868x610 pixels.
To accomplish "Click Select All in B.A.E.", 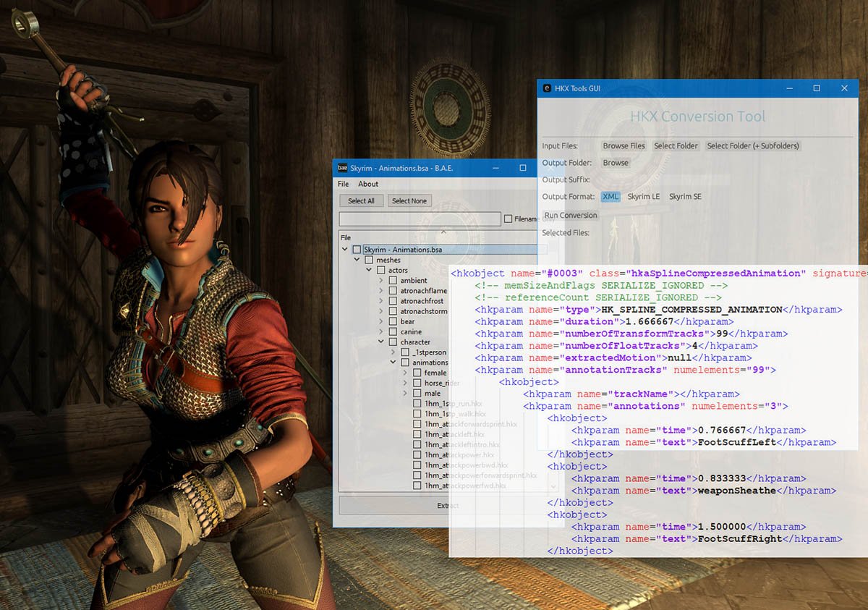I will pos(361,200).
